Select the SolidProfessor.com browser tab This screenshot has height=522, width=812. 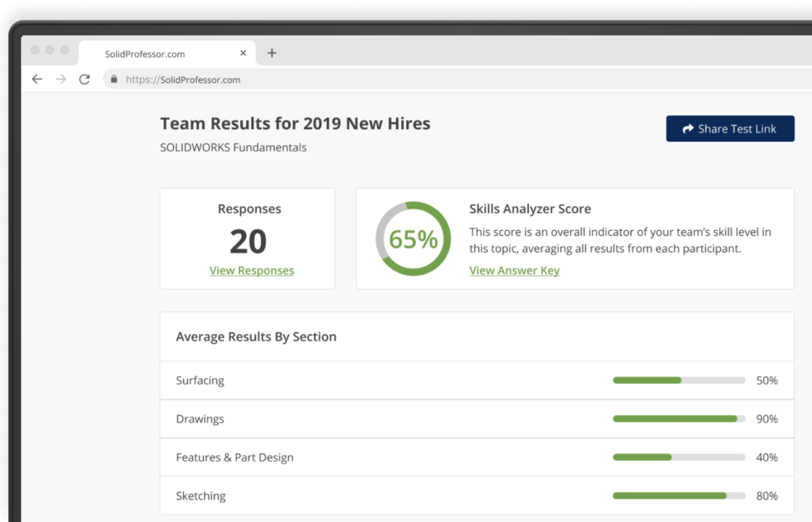[x=145, y=54]
